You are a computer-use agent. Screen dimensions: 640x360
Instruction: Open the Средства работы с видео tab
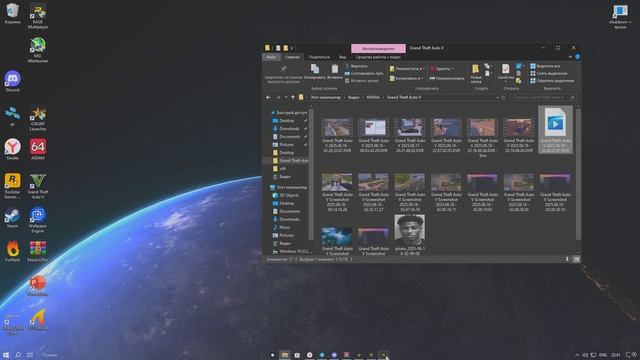pyautogui.click(x=378, y=57)
